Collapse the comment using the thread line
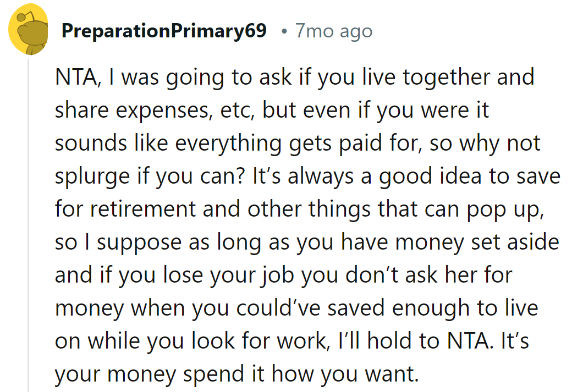This screenshot has height=392, width=572. [x=29, y=220]
